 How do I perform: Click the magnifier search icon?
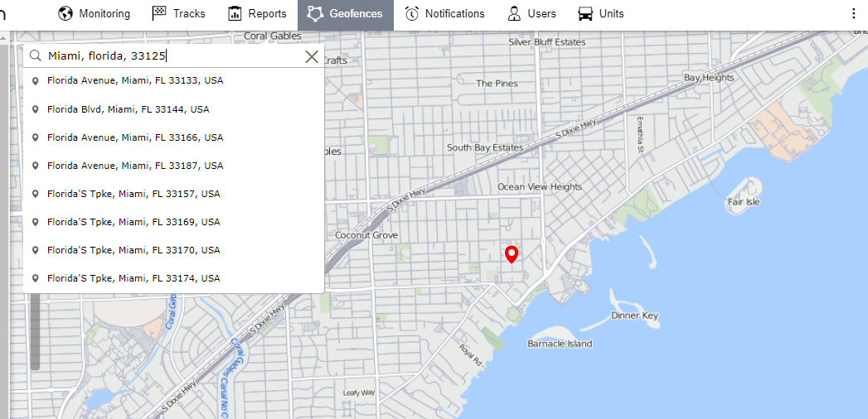pyautogui.click(x=36, y=56)
